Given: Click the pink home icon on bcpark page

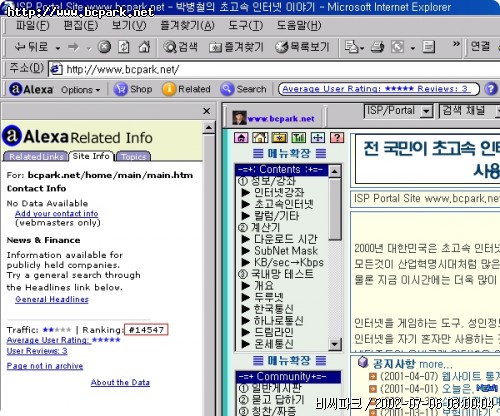Looking at the screenshot, I should coord(241,137).
